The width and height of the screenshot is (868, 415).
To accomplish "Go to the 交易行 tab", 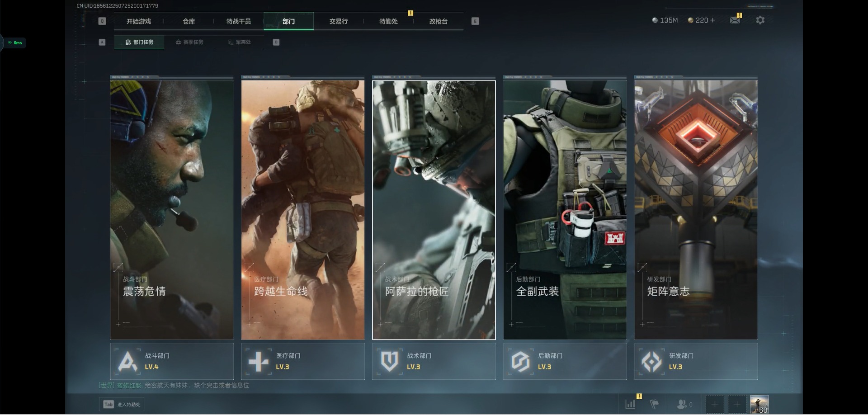I will pos(339,21).
